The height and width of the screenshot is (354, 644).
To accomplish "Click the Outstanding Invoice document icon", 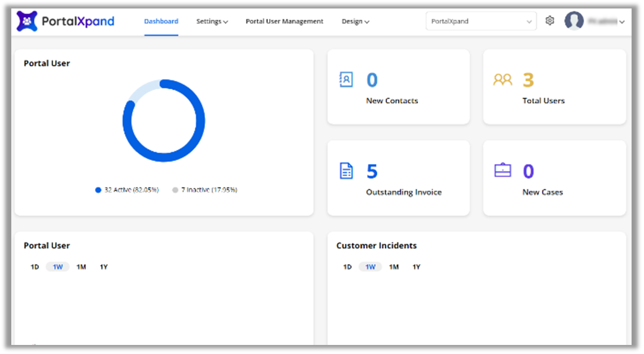I will [346, 171].
